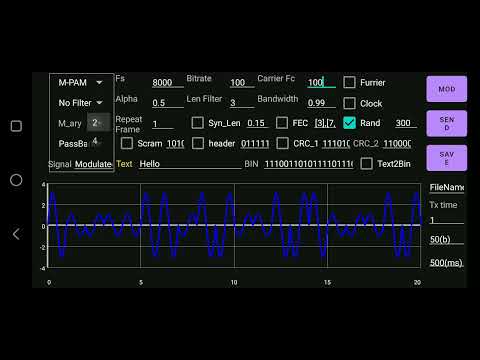Screen dimensions: 480x360
Task: Edit the CRC_2 polynomial field
Action: click(397, 144)
